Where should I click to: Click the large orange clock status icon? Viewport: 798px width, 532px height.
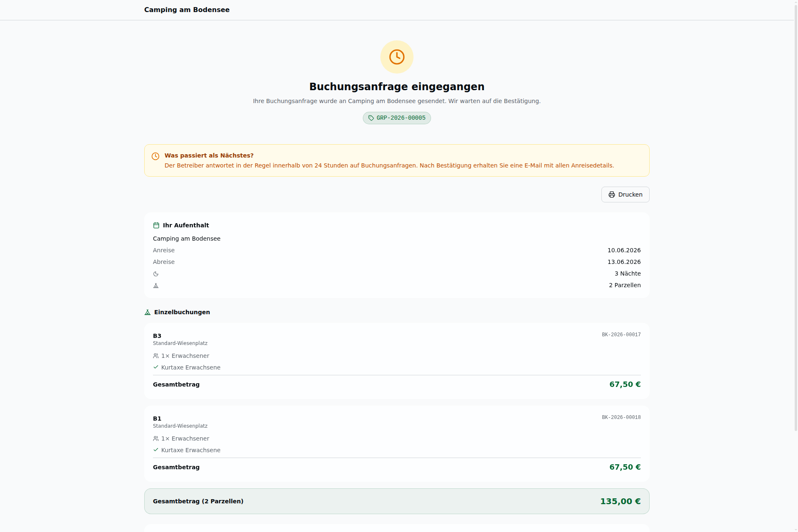coord(397,57)
